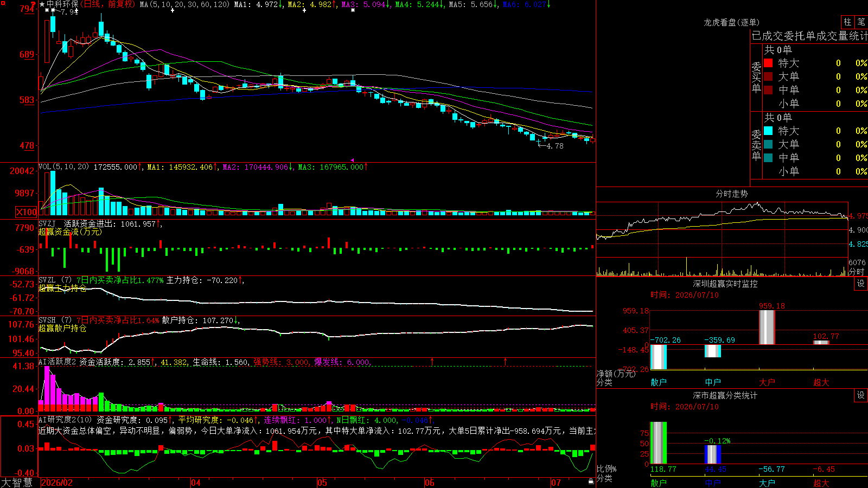Switch order view to 柱 (bar) mode
The width and height of the screenshot is (868, 488).
click(847, 22)
